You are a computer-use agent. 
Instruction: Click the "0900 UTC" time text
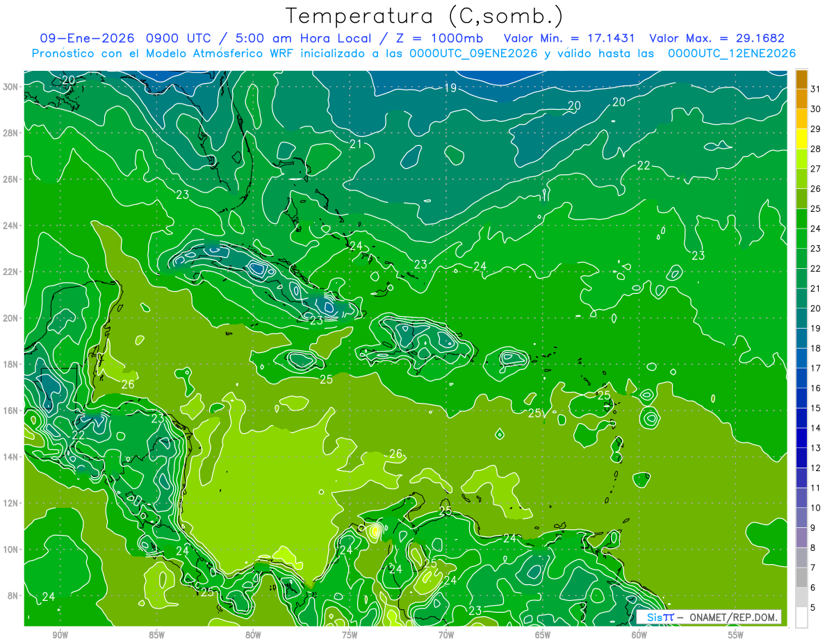179,38
